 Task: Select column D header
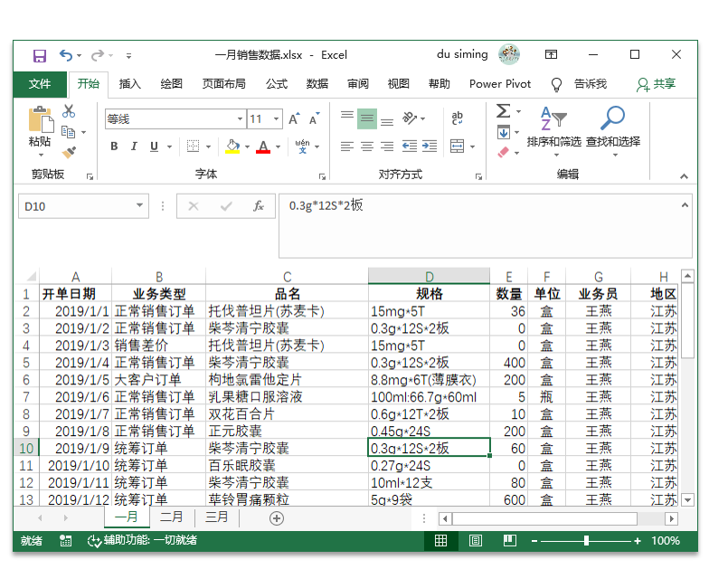pyautogui.click(x=429, y=277)
